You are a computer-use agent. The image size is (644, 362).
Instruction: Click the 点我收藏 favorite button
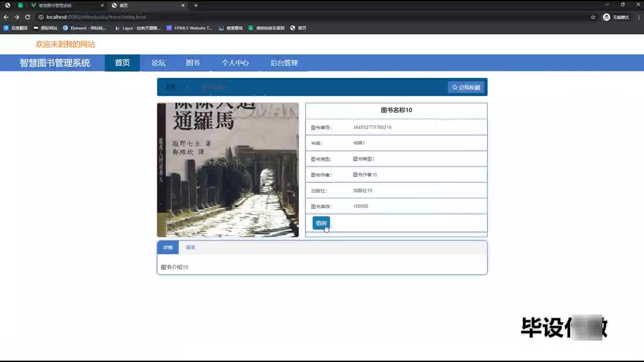coord(466,87)
